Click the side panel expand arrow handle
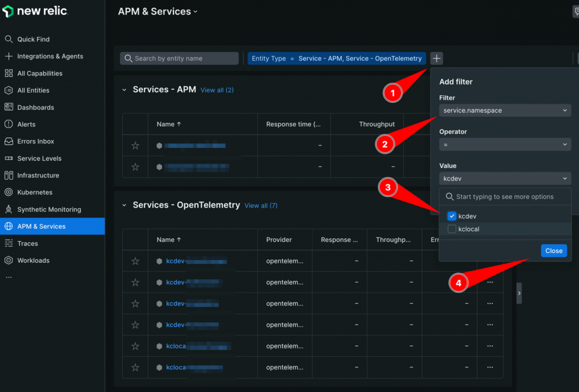Viewport: 579px width, 392px height. (x=519, y=293)
